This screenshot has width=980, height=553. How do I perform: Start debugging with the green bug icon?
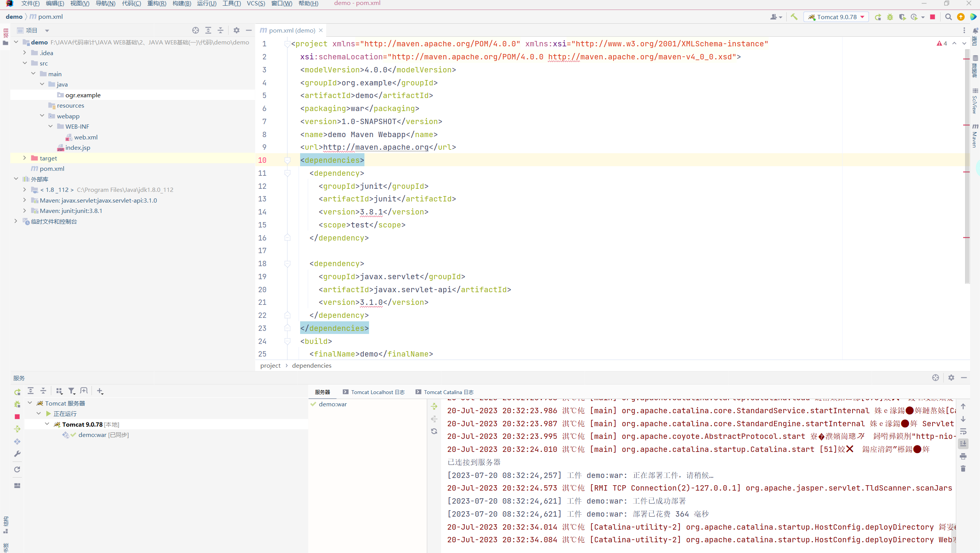[x=890, y=17]
